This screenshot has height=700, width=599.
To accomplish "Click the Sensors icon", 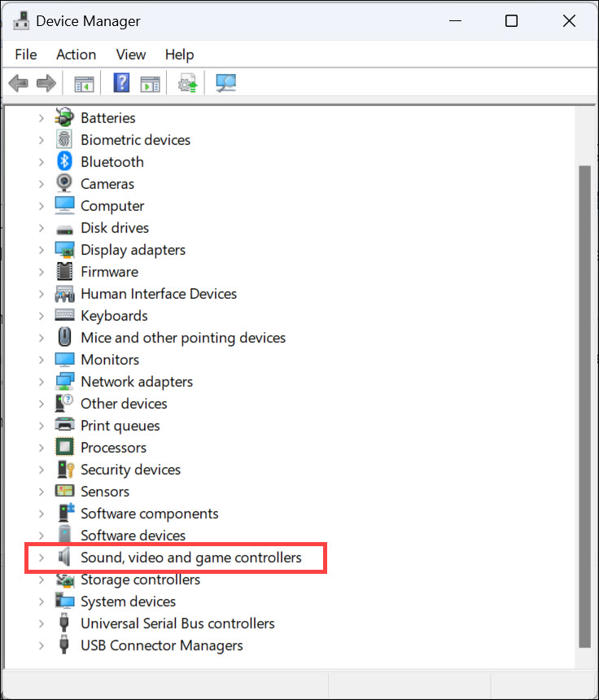I will (x=65, y=491).
